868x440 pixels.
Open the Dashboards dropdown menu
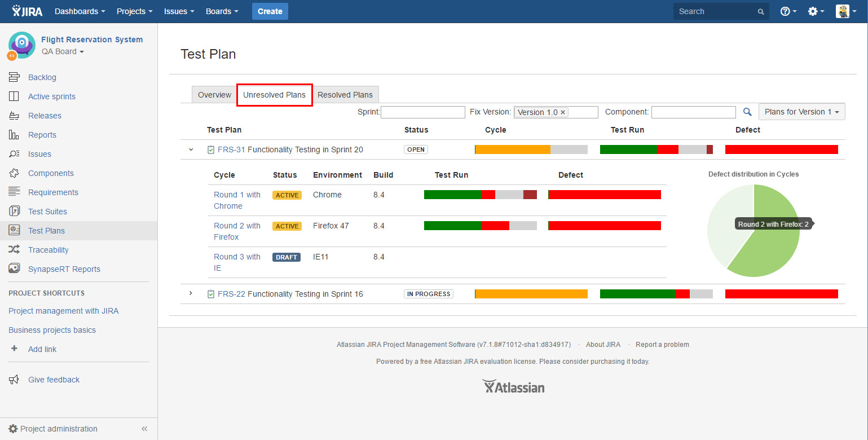[x=80, y=11]
